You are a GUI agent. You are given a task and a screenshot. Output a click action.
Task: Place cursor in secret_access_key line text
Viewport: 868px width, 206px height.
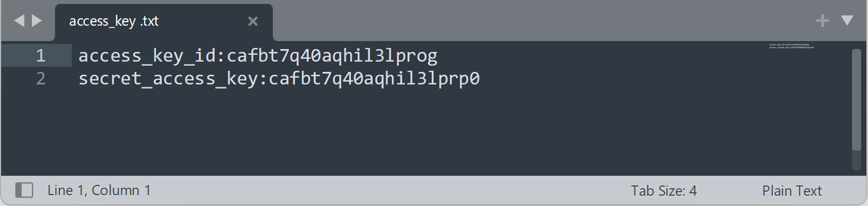tap(279, 79)
